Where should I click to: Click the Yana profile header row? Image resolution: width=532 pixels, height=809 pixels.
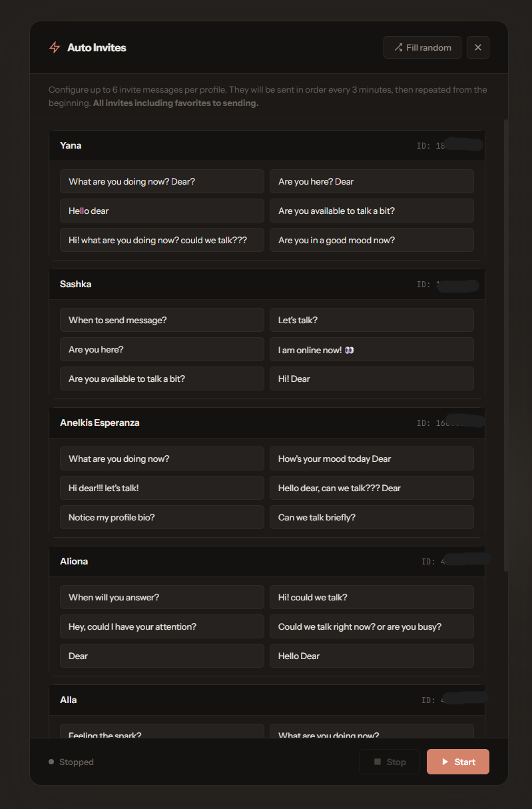point(266,145)
